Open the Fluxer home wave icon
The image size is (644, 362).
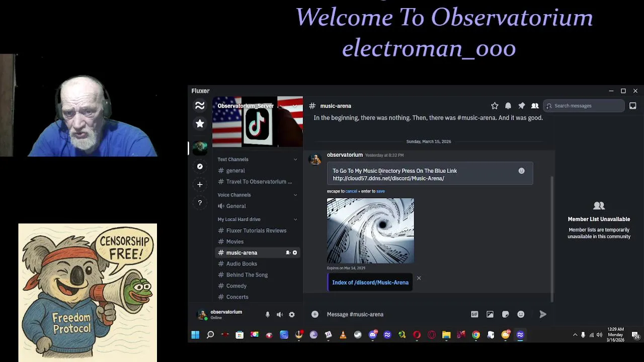click(x=200, y=106)
